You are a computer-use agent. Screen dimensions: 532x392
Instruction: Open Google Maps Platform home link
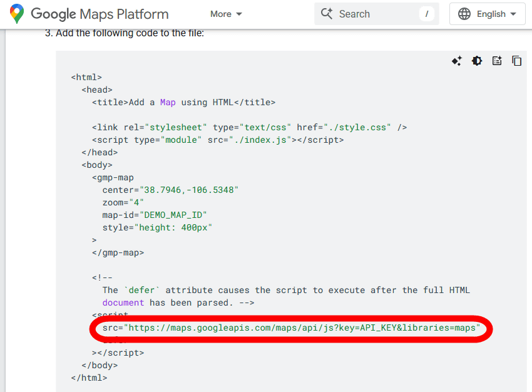pos(100,14)
